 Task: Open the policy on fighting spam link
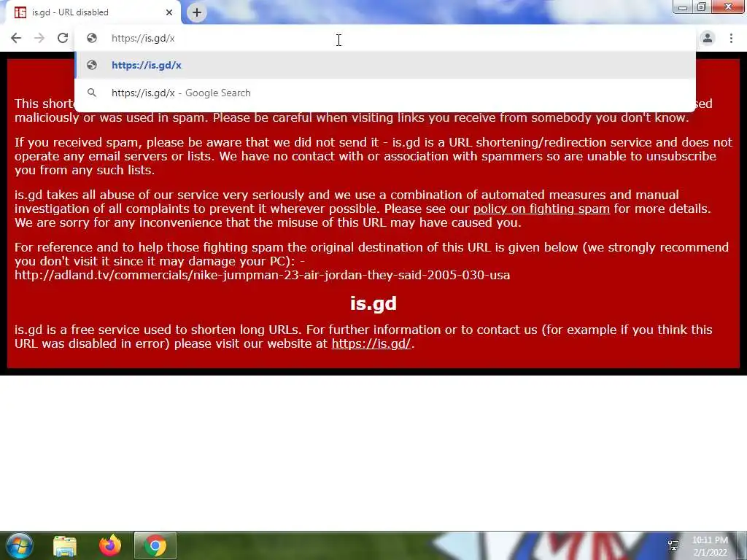point(541,209)
